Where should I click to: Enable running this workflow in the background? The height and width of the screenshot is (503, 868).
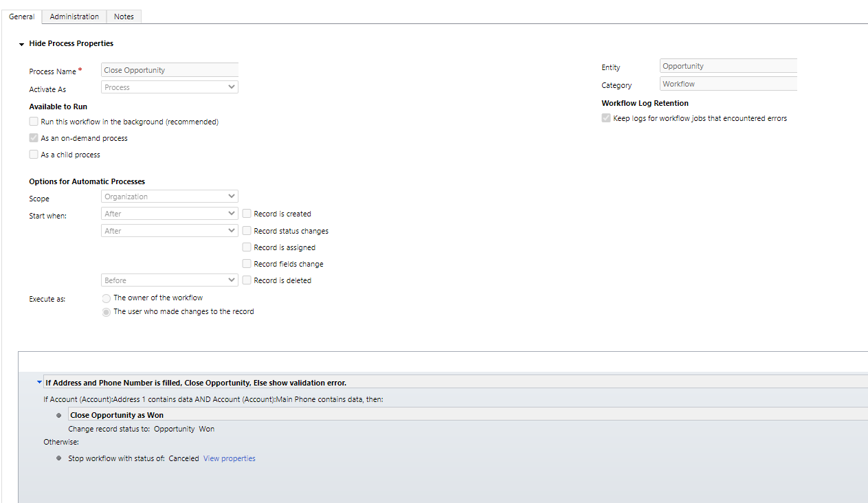pyautogui.click(x=33, y=120)
